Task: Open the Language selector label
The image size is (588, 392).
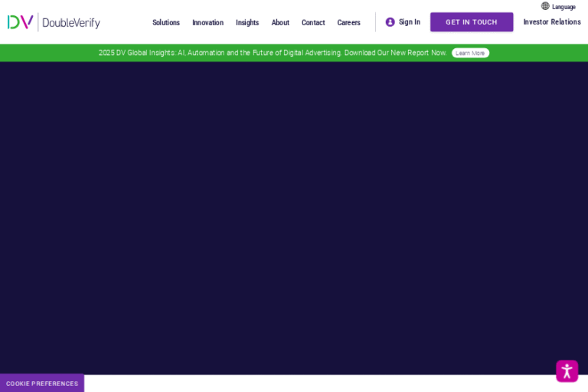Action: click(564, 7)
